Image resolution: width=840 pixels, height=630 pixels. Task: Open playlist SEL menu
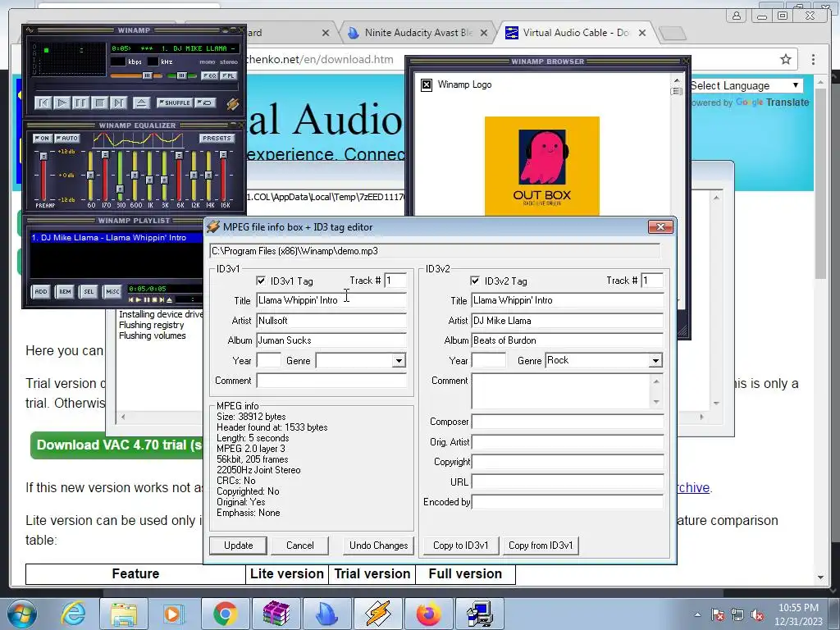(89, 291)
